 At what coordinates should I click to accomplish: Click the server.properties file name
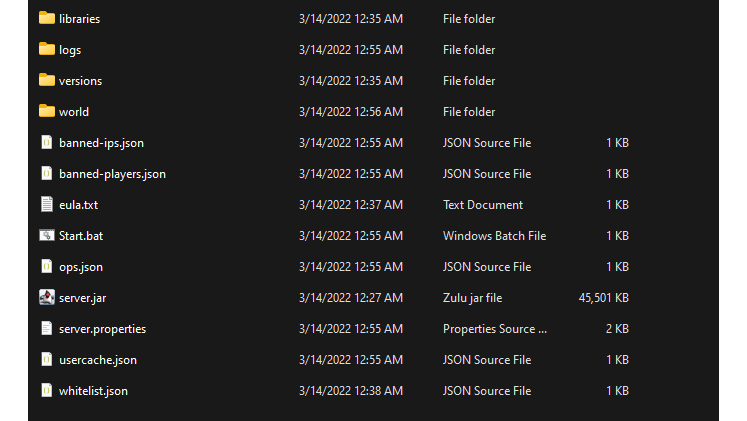pyautogui.click(x=102, y=329)
